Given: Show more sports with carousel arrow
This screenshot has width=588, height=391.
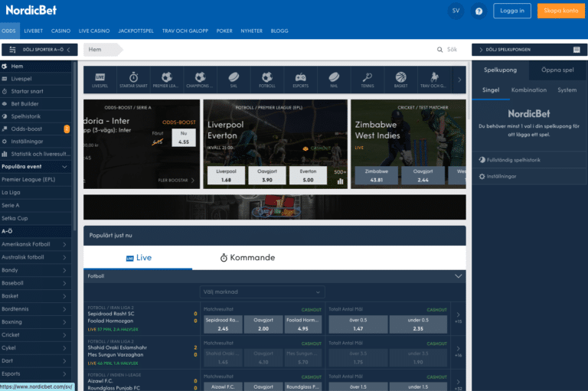Looking at the screenshot, I should [x=459, y=80].
